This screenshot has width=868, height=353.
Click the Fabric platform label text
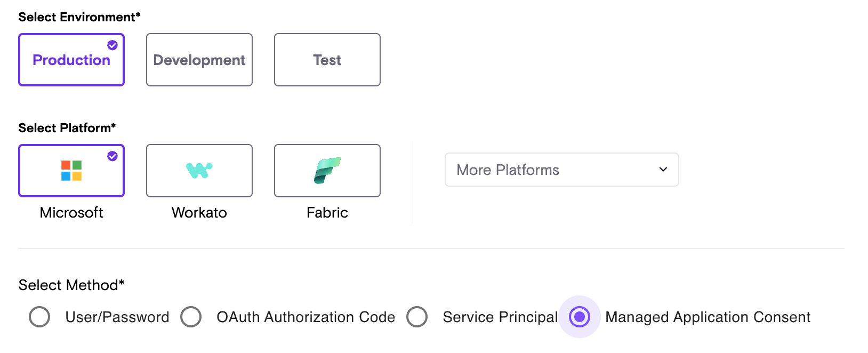pyautogui.click(x=327, y=213)
